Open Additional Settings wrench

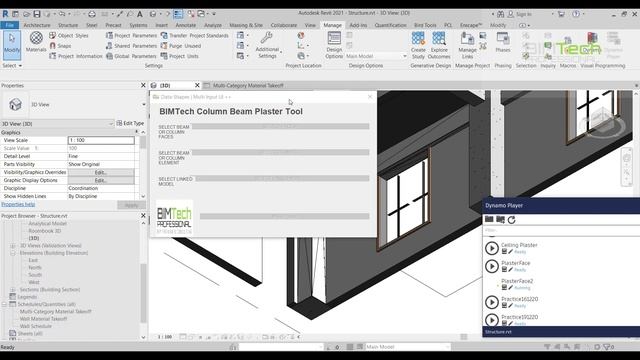[267, 45]
